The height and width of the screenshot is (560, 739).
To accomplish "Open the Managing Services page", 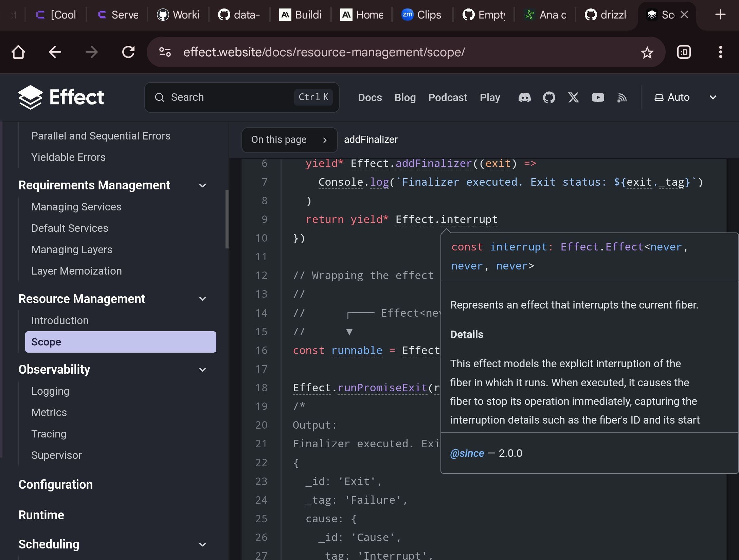I will click(76, 206).
